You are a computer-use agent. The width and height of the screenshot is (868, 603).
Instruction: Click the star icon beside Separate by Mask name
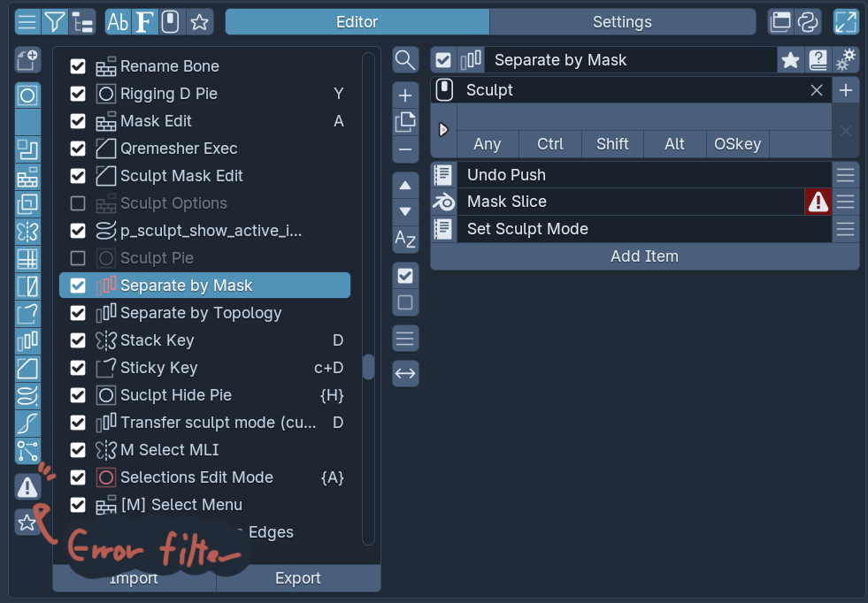coord(790,60)
